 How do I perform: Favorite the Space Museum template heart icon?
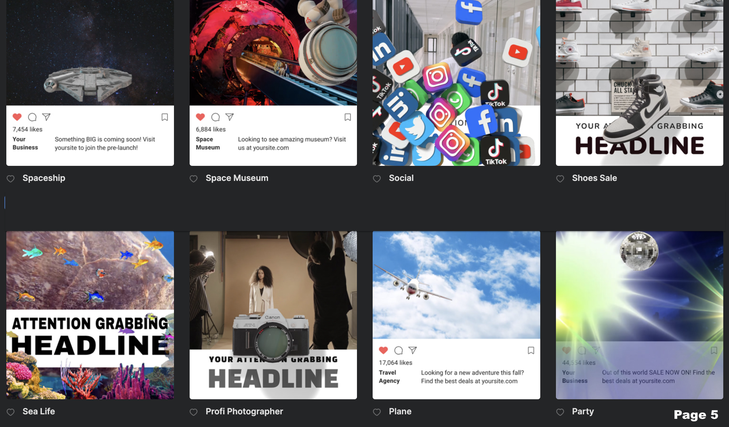(x=193, y=179)
